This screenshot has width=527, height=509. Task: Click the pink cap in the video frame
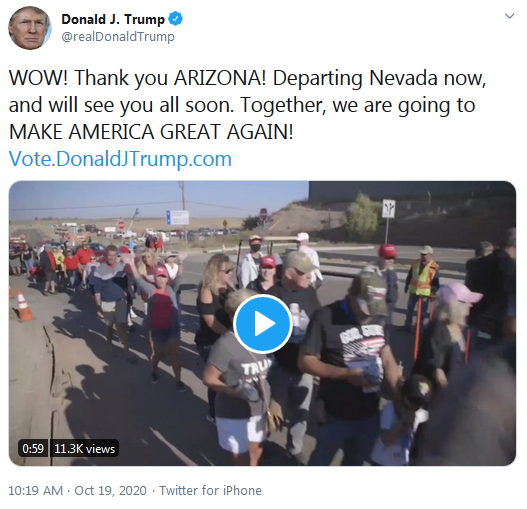click(x=459, y=293)
